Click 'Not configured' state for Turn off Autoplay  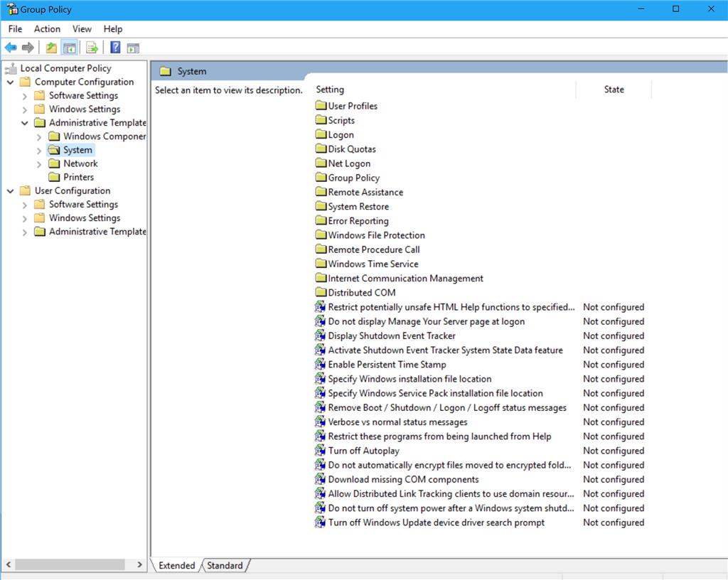pyautogui.click(x=614, y=450)
